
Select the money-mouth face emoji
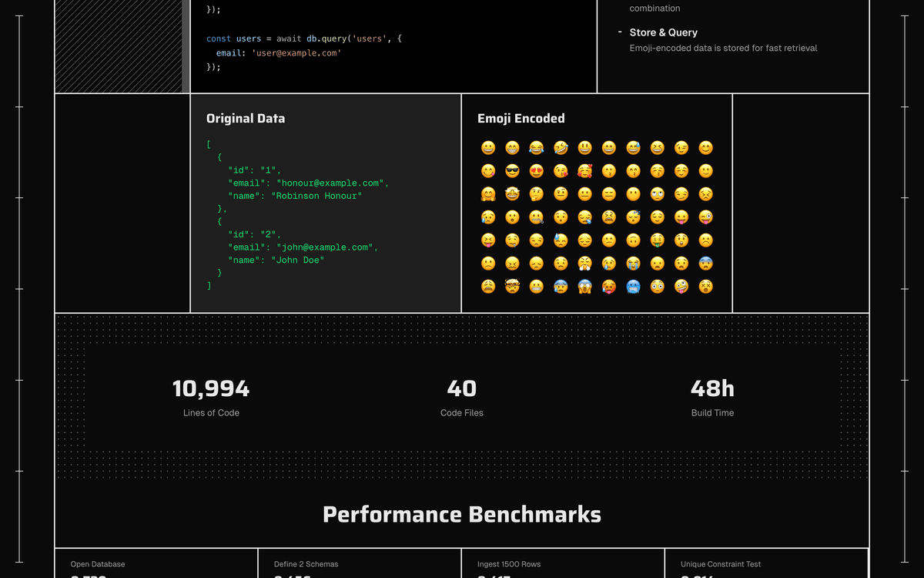point(657,240)
